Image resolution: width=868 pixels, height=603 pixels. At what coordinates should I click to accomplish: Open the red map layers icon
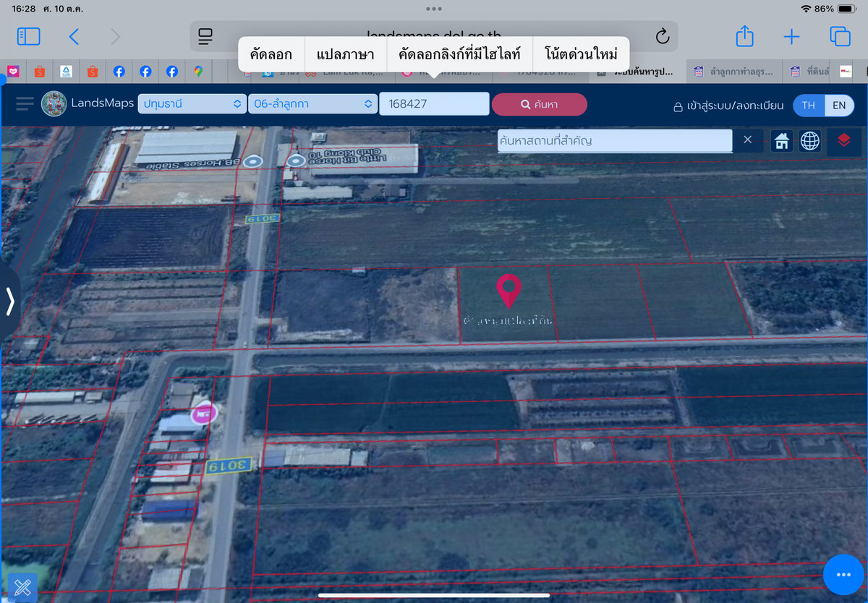pyautogui.click(x=844, y=140)
